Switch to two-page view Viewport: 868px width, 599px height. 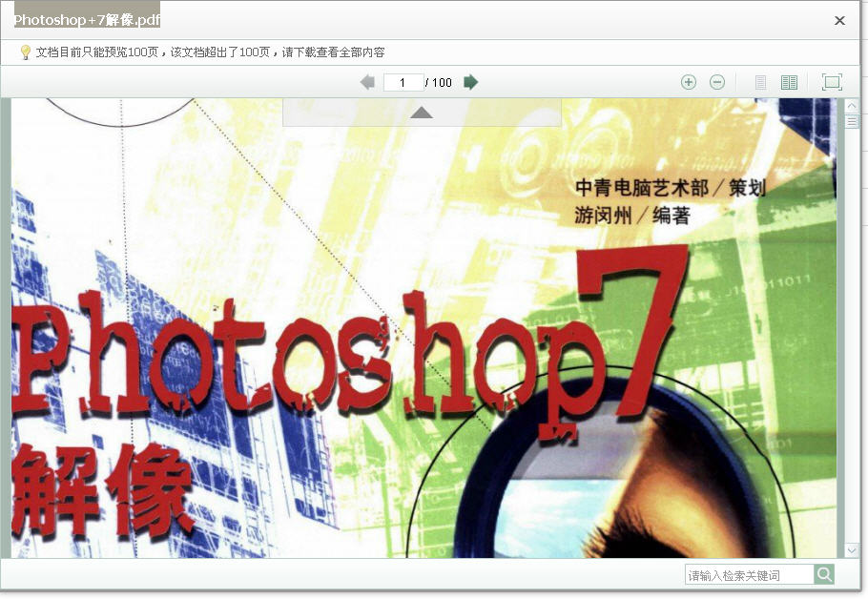pos(789,82)
